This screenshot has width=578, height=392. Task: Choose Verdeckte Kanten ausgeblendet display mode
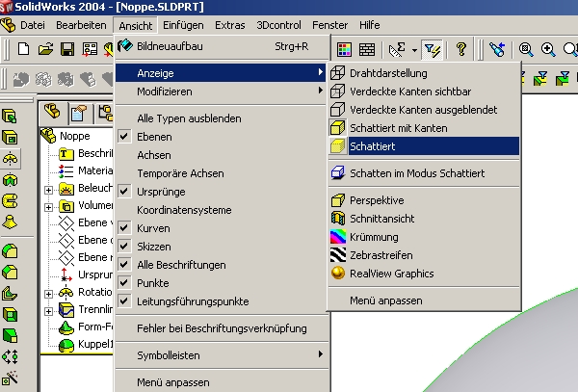(x=424, y=110)
